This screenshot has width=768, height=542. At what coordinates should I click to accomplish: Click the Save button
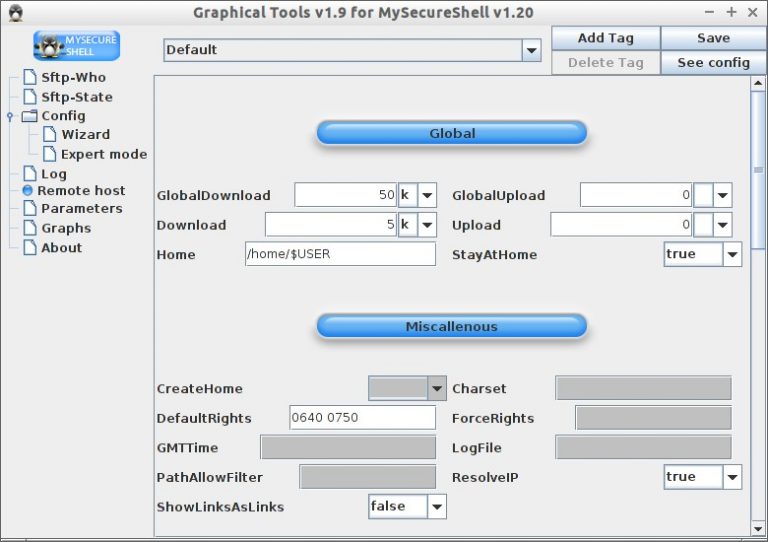(x=714, y=38)
